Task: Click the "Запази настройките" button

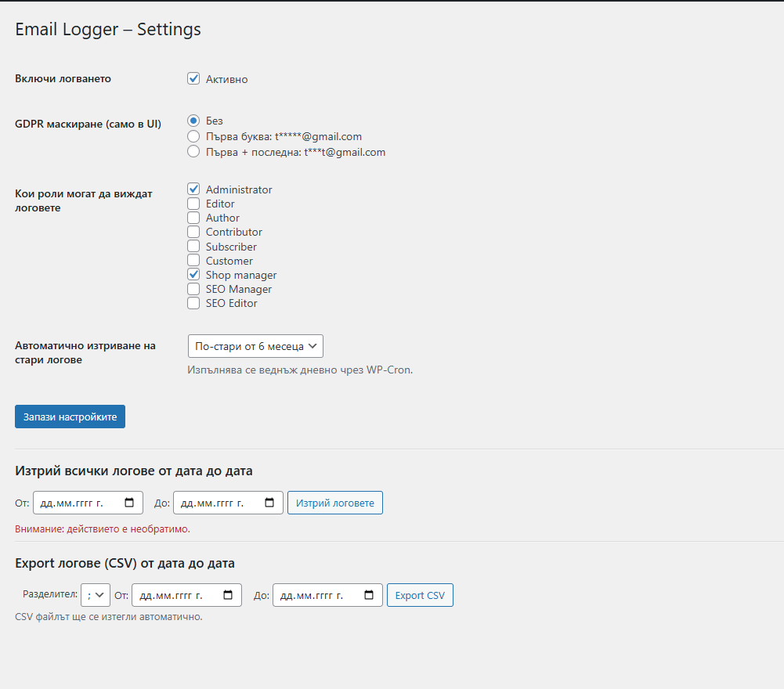Action: point(70,416)
